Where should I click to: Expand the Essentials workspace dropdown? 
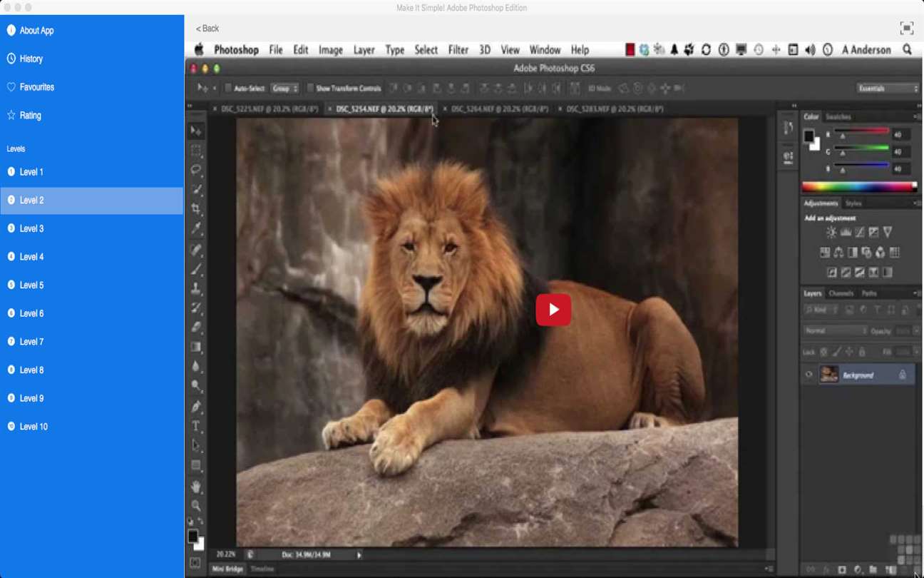click(x=888, y=88)
